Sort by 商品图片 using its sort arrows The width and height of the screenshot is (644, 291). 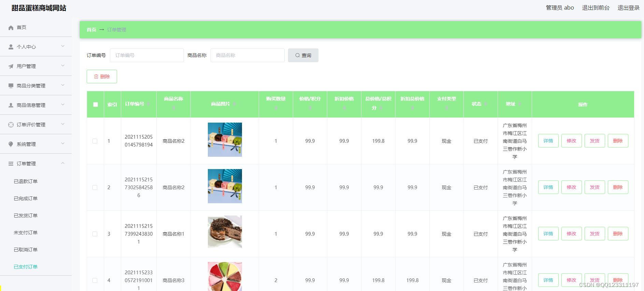click(x=234, y=104)
